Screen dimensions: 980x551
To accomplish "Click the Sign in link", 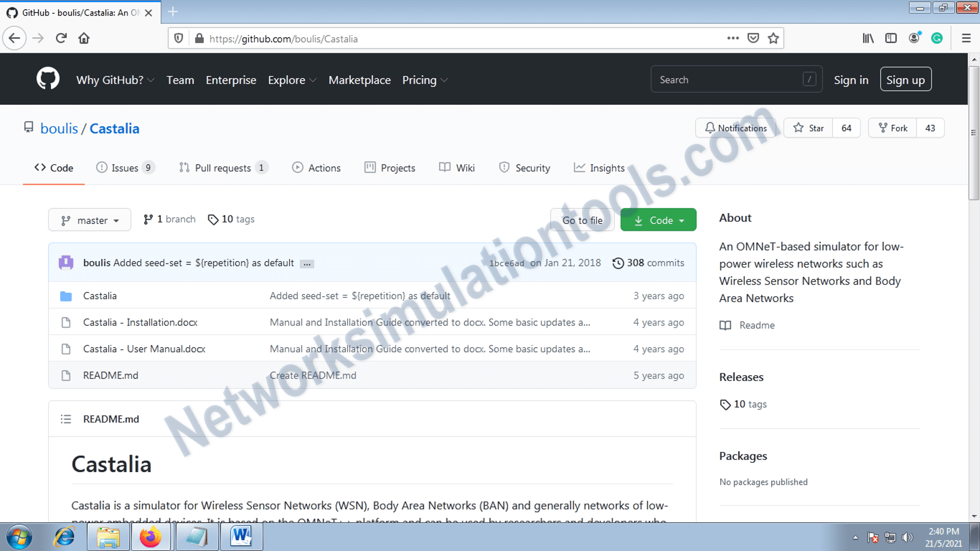I will 851,80.
